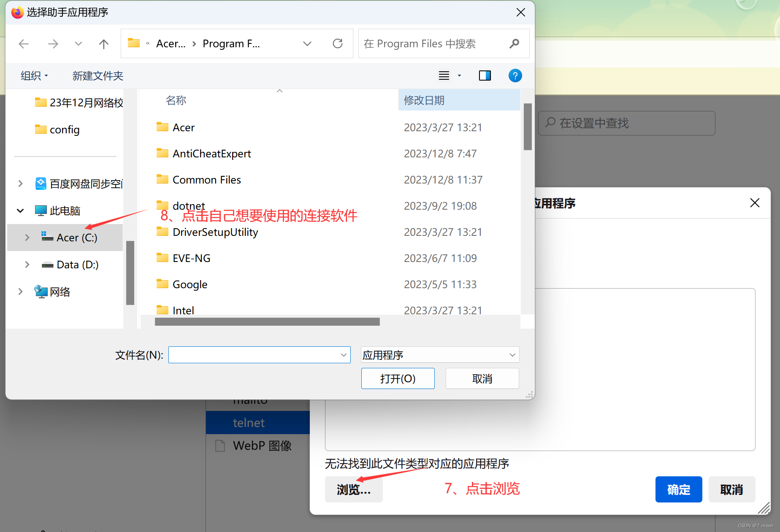This screenshot has width=780, height=532.
Task: Create a folder with 新建文件夹
Action: (x=97, y=76)
